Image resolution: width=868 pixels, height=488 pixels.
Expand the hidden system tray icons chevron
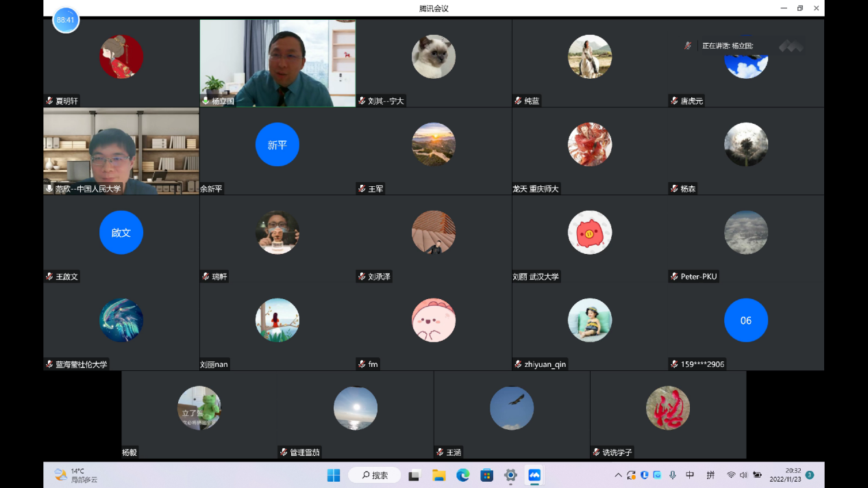tap(618, 475)
